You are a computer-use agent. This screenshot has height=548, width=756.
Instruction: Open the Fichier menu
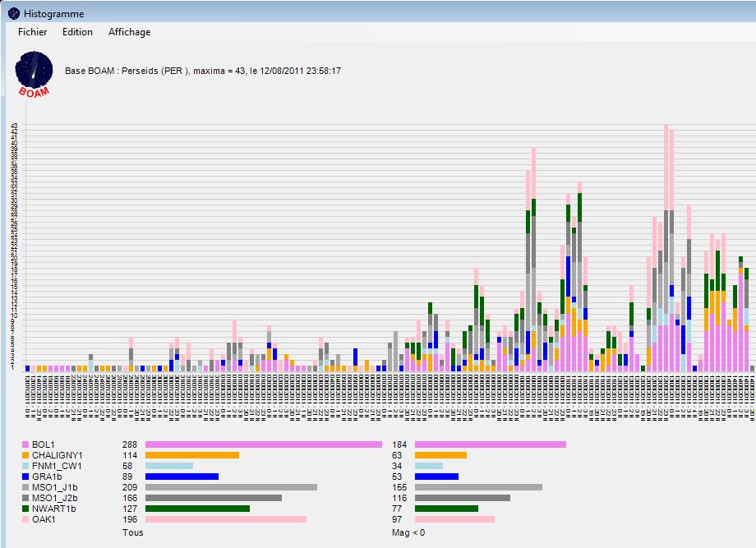click(x=32, y=32)
